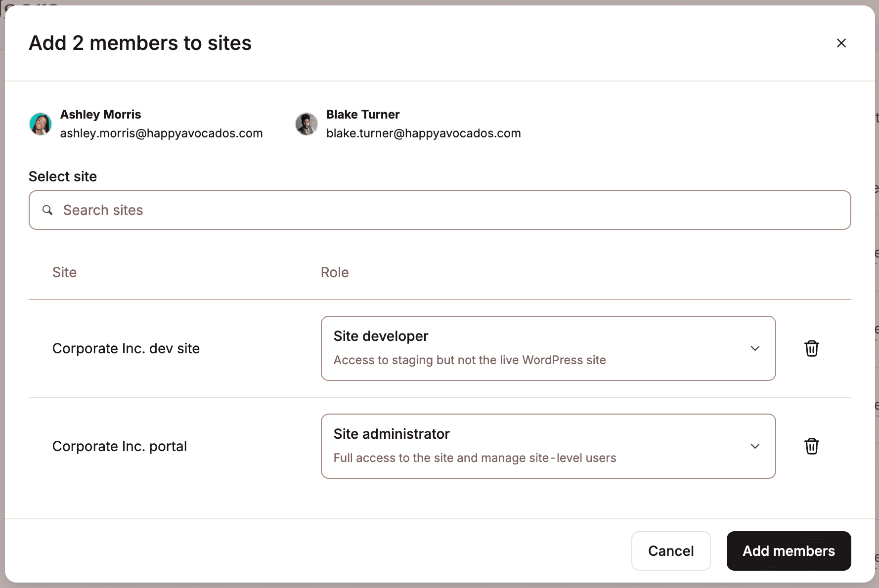879x588 pixels.
Task: Click the Add members button
Action: (x=789, y=551)
